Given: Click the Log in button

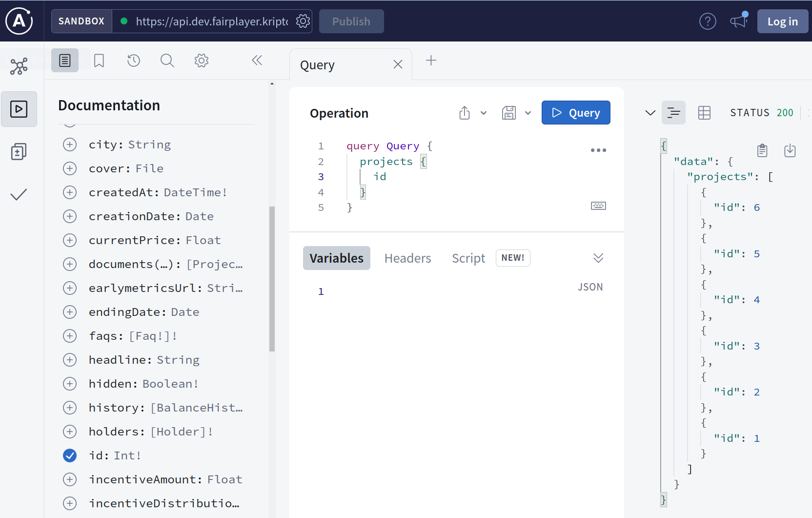Looking at the screenshot, I should point(782,21).
